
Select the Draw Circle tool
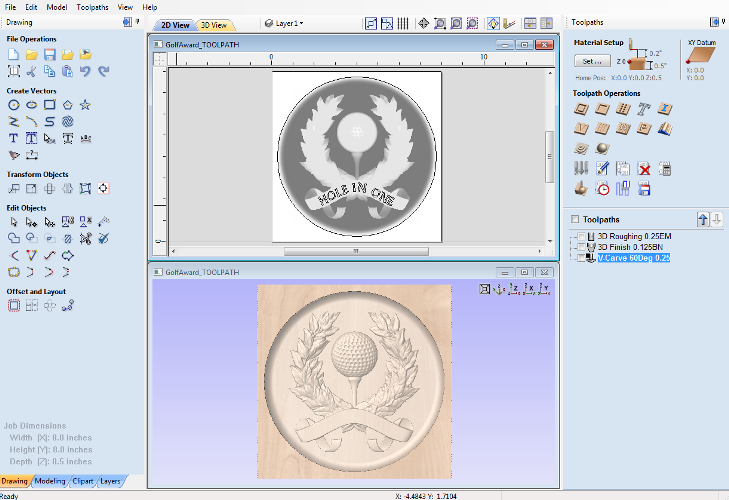tap(14, 104)
